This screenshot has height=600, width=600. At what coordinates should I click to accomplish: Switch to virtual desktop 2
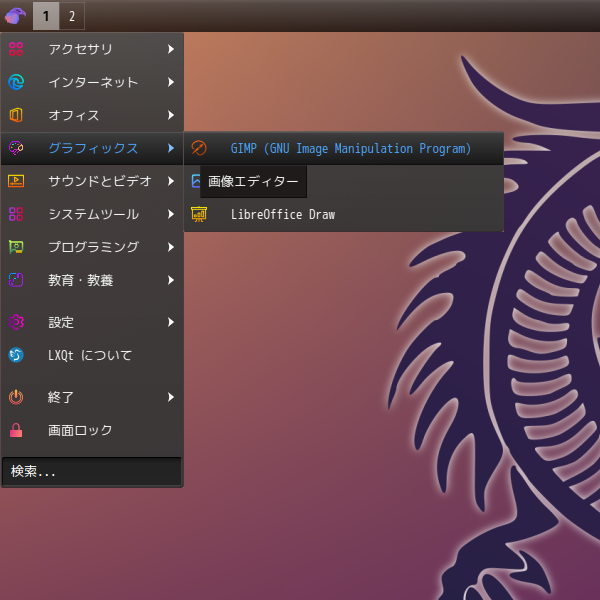72,16
